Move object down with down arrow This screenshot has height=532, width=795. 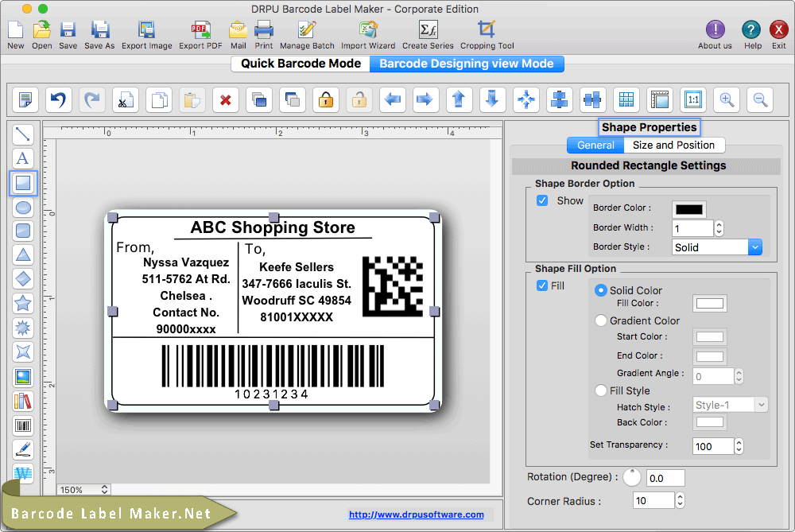pos(492,99)
